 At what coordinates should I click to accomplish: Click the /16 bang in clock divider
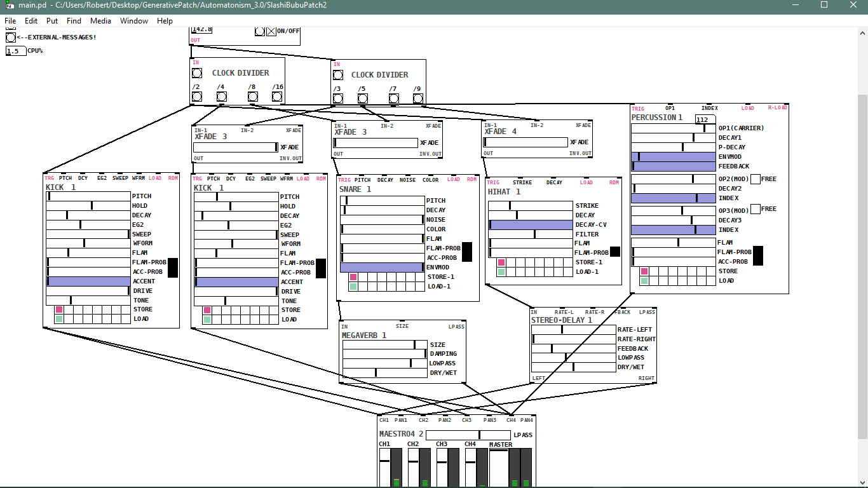coord(277,97)
